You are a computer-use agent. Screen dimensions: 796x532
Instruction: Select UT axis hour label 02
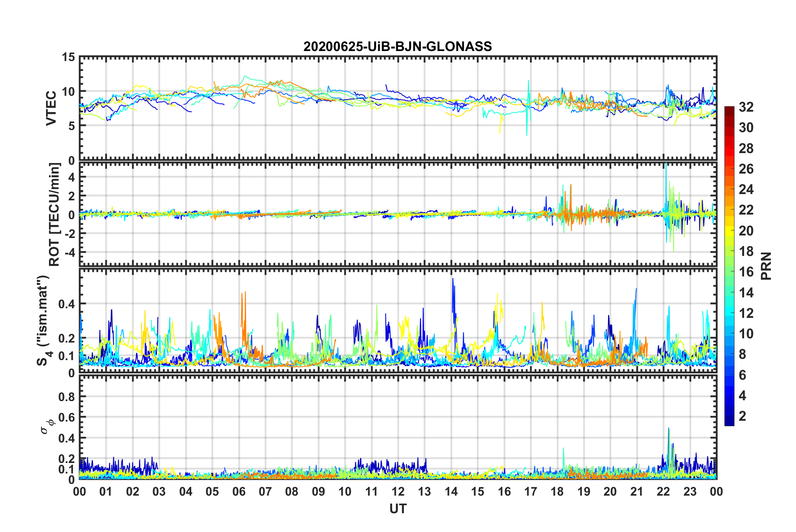point(133,491)
